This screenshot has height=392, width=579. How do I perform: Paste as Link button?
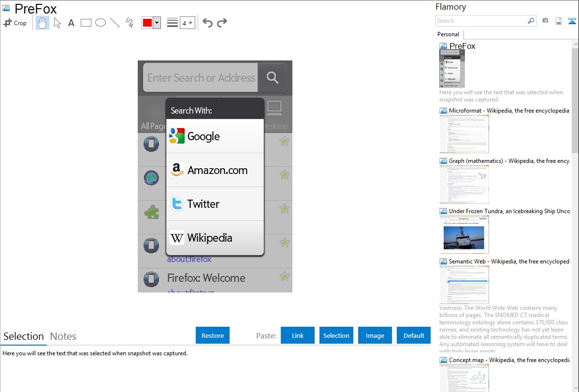(x=298, y=335)
